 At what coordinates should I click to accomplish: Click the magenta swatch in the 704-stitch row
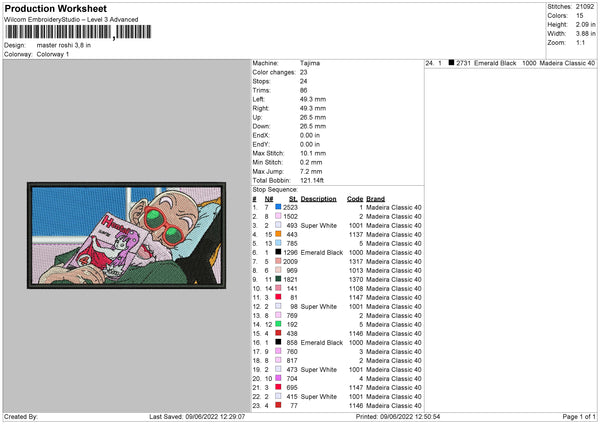tap(278, 378)
